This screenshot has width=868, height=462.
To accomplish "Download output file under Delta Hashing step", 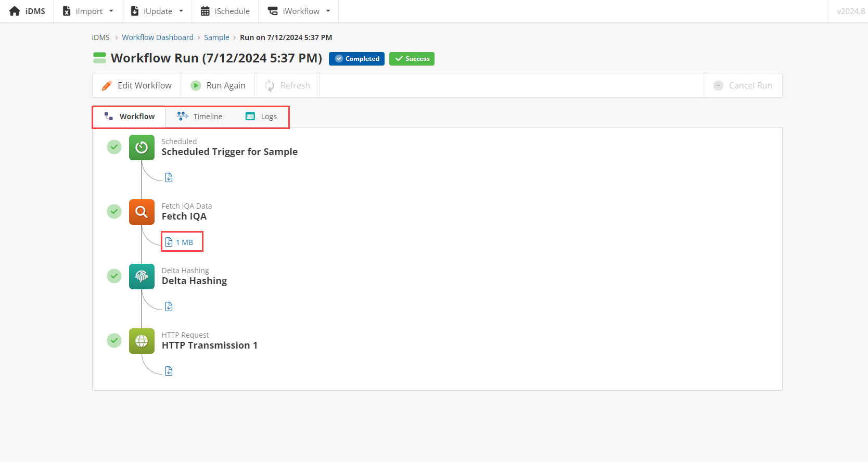I will click(x=169, y=306).
